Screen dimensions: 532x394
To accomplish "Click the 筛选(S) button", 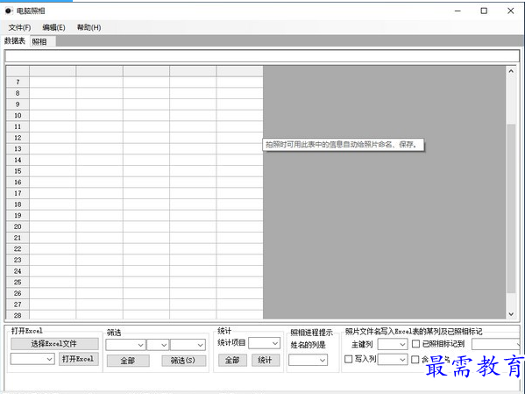I will (x=183, y=361).
